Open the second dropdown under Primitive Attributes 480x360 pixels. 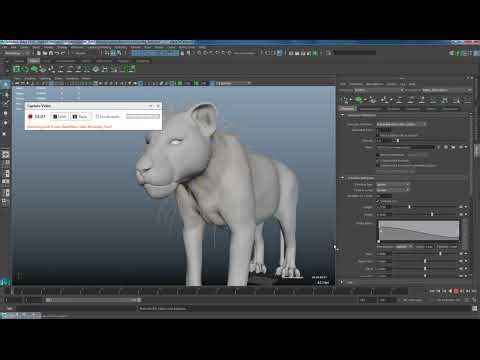click(393, 190)
